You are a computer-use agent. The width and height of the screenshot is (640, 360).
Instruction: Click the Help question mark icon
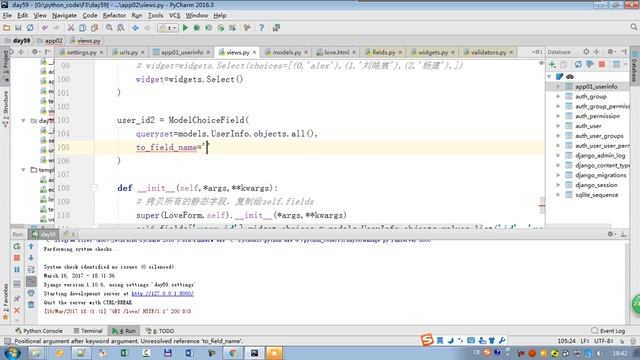coord(261,28)
